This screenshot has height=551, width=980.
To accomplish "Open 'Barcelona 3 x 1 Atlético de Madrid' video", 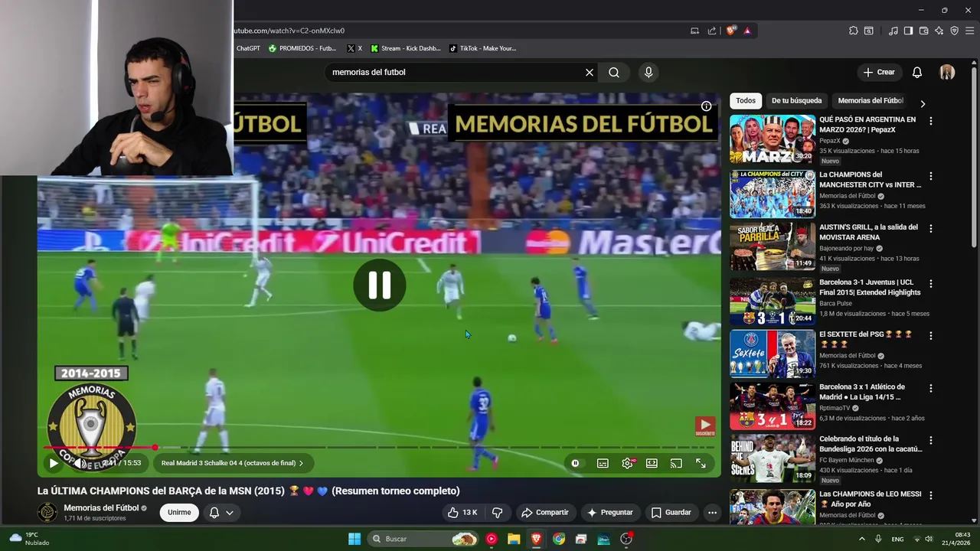I will pos(863,392).
